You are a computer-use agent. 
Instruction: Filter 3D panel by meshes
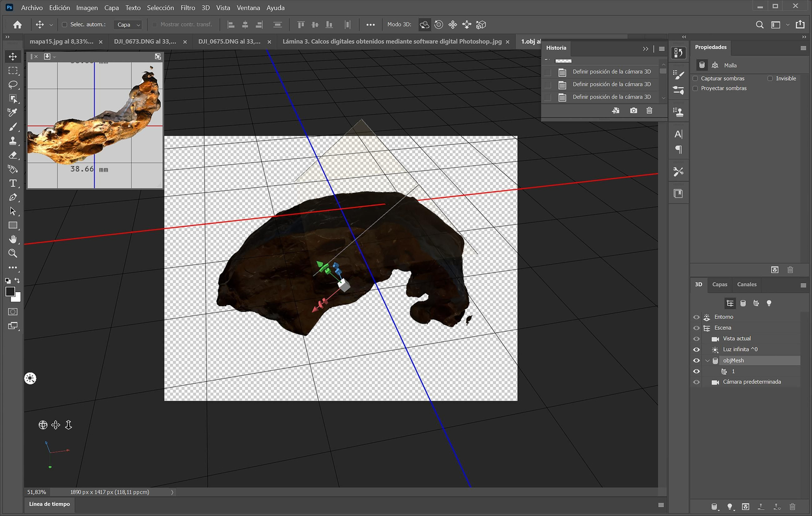coord(743,303)
